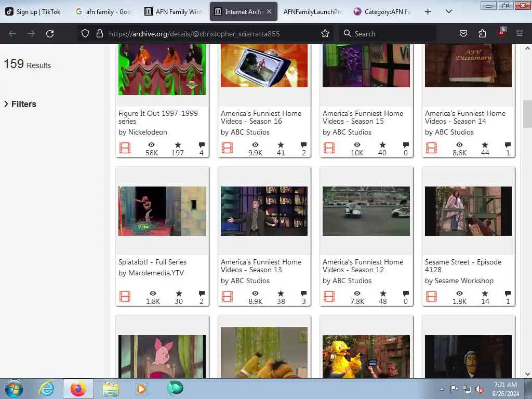The height and width of the screenshot is (399, 532).
Task: Click the Firefox Search box
Action: [x=388, y=34]
